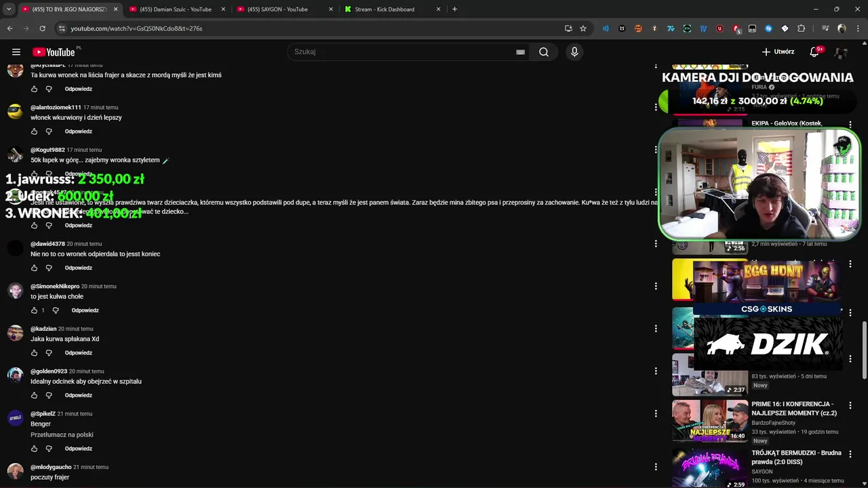Open actions menu on @dawid4378 comment
The height and width of the screenshot is (488, 868).
(x=656, y=244)
